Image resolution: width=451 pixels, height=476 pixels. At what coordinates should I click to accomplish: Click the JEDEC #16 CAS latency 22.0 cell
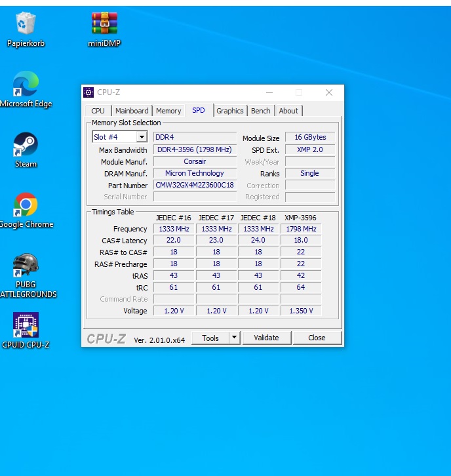174,240
